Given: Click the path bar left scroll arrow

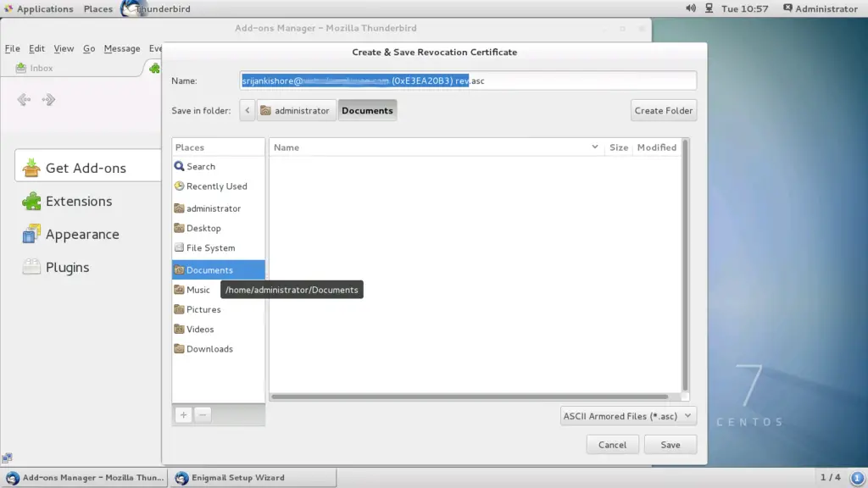Looking at the screenshot, I should pyautogui.click(x=248, y=111).
